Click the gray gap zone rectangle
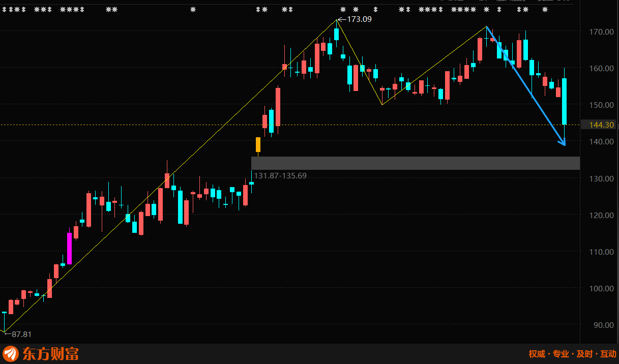This screenshot has width=619, height=364. (x=416, y=163)
